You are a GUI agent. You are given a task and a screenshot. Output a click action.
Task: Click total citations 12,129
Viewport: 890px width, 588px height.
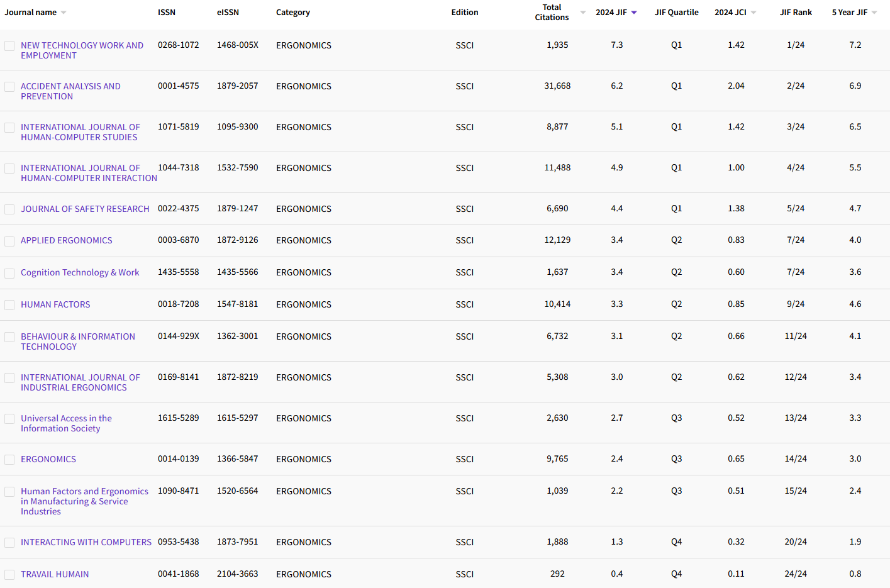coord(557,240)
